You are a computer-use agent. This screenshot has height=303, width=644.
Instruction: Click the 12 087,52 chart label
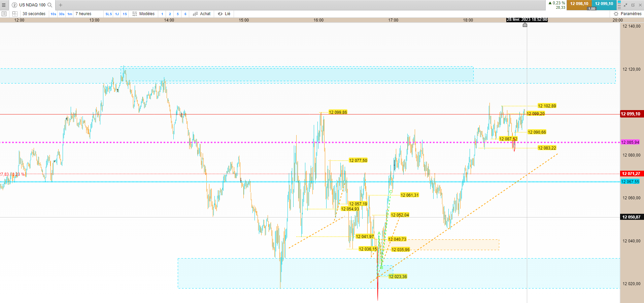pyautogui.click(x=508, y=139)
